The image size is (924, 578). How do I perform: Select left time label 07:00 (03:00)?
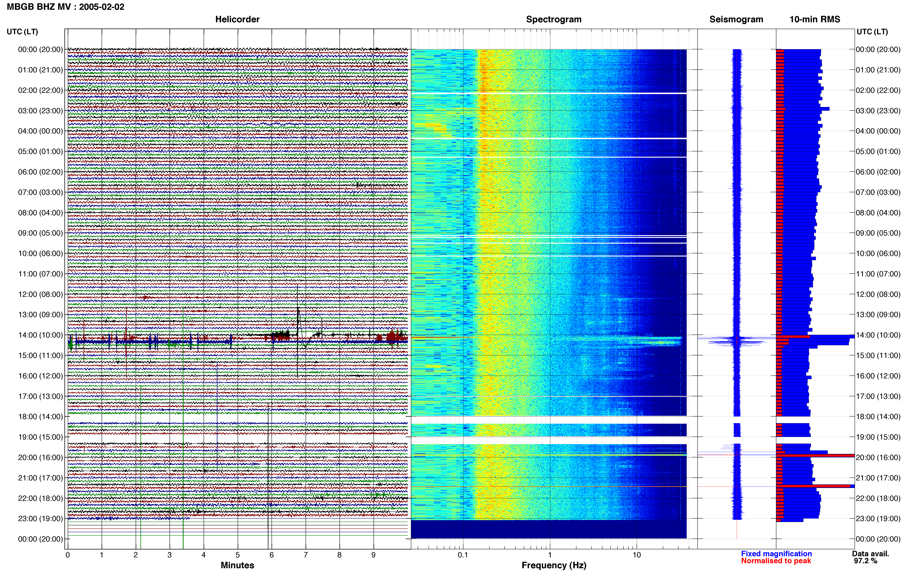coord(41,192)
